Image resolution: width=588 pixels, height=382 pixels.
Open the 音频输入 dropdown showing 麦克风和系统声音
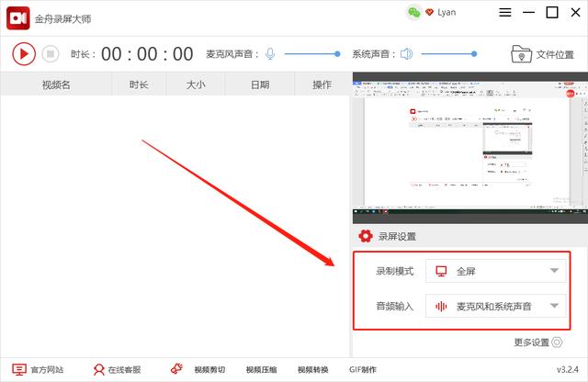495,306
